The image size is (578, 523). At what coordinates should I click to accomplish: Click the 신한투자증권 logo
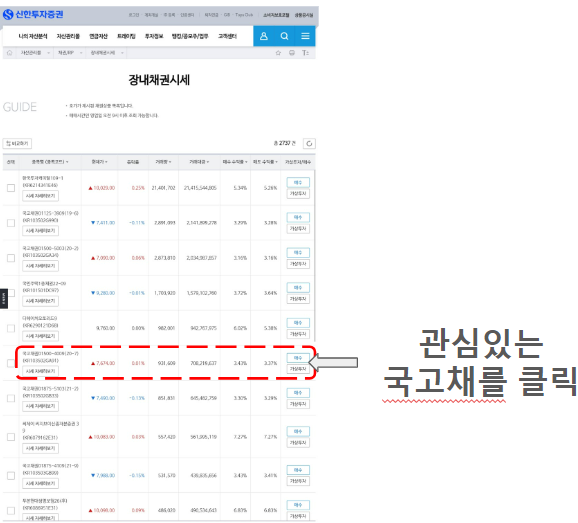click(33, 14)
